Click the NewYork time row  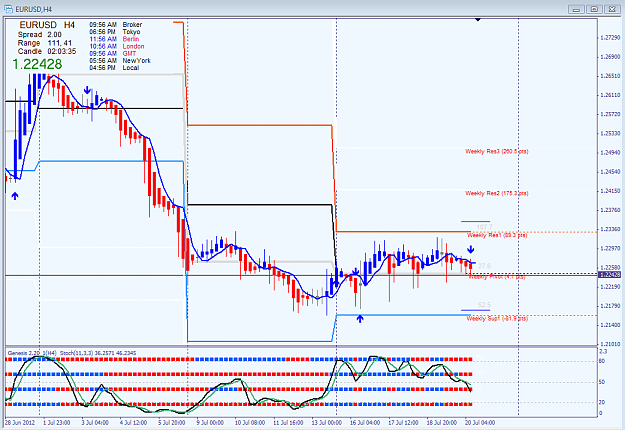tap(120, 61)
